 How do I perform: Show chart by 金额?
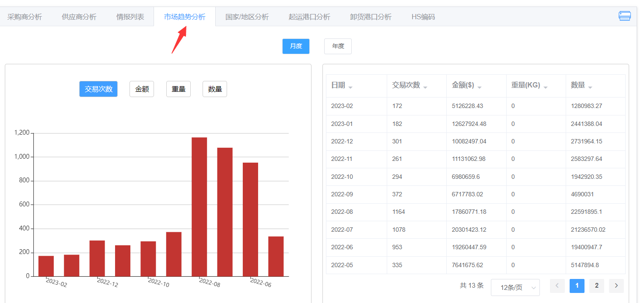pyautogui.click(x=142, y=89)
